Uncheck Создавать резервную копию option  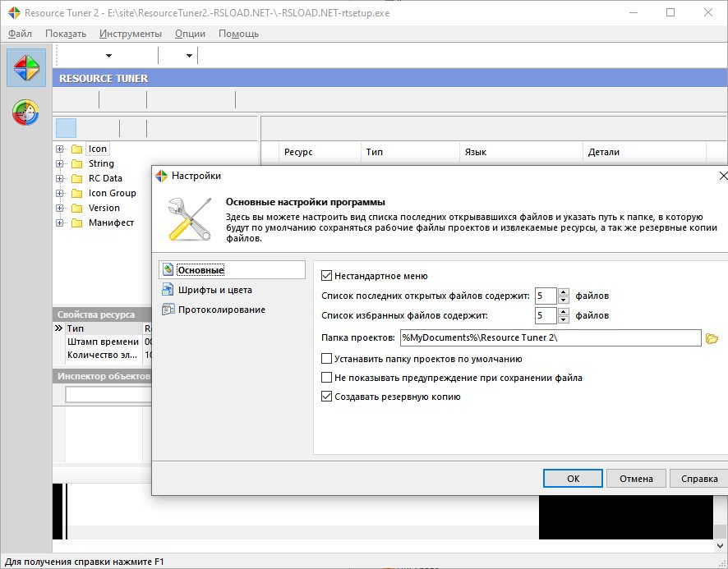[327, 397]
